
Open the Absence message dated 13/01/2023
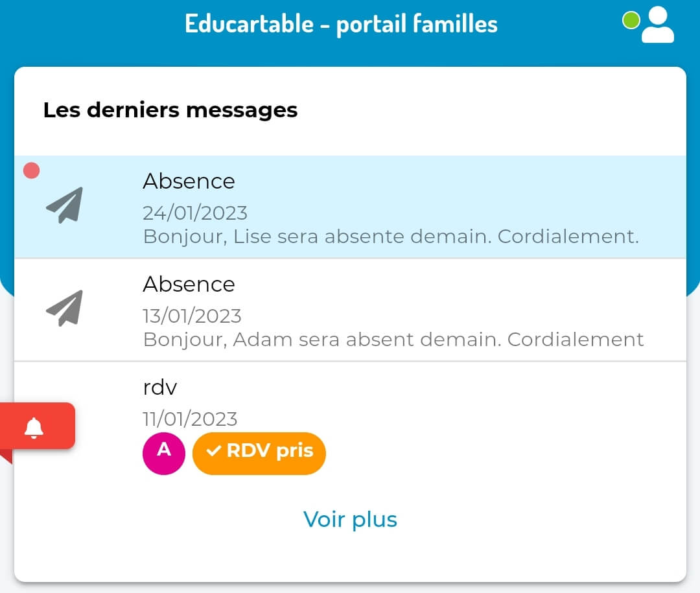(x=350, y=310)
